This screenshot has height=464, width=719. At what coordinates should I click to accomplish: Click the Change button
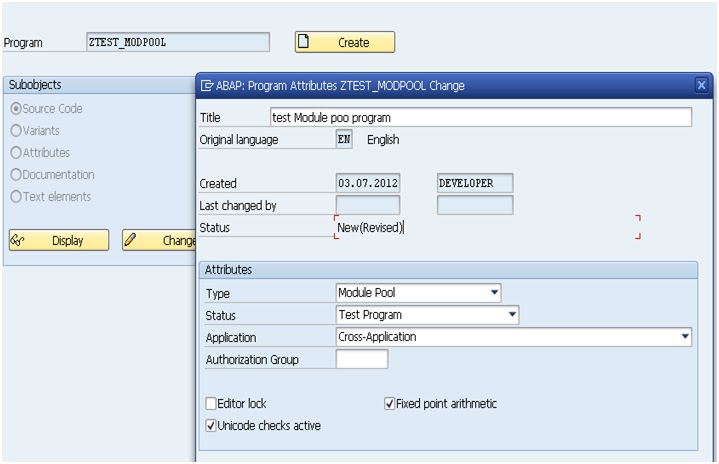coord(159,240)
